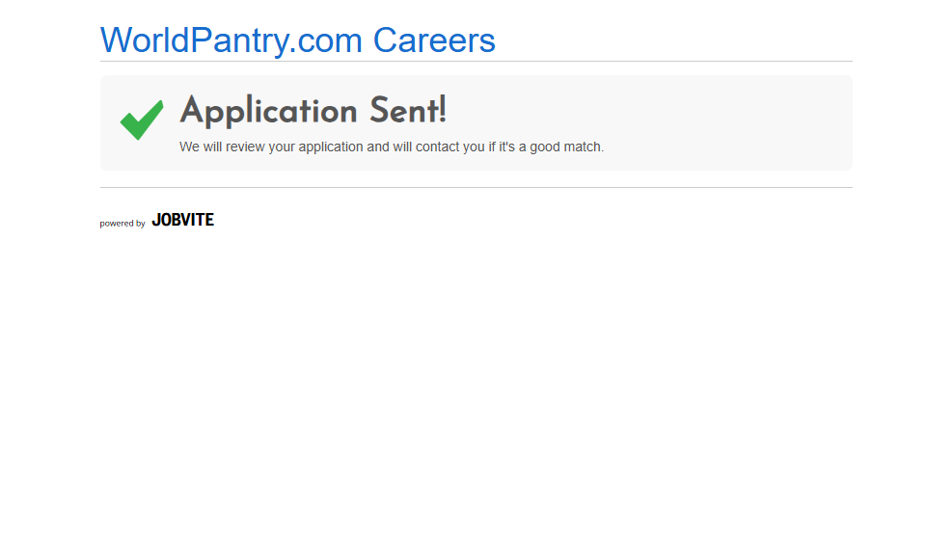Click the green checkmark icon
This screenshot has width=952, height=560.
tap(142, 120)
